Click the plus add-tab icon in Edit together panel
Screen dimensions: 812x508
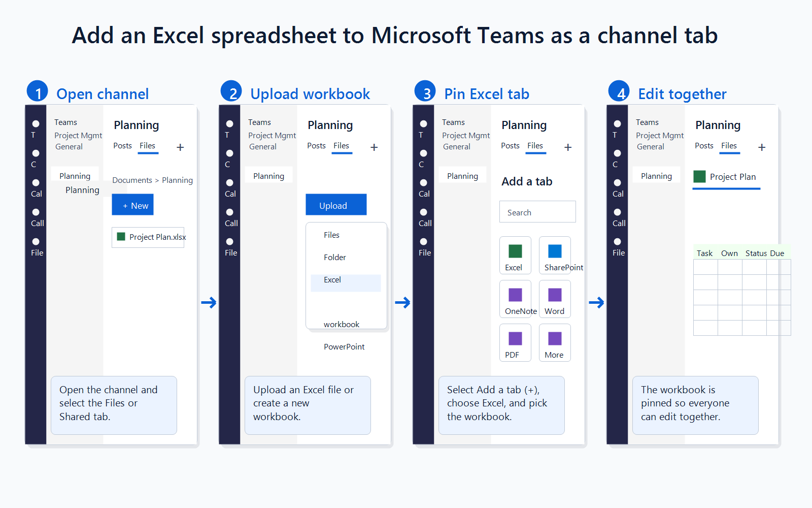click(762, 147)
